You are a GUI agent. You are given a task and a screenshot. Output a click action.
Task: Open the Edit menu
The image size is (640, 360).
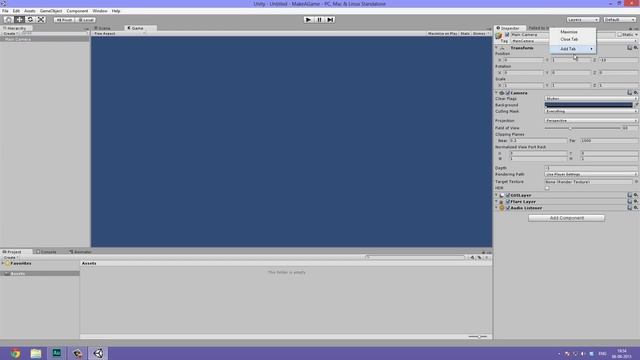[16, 11]
